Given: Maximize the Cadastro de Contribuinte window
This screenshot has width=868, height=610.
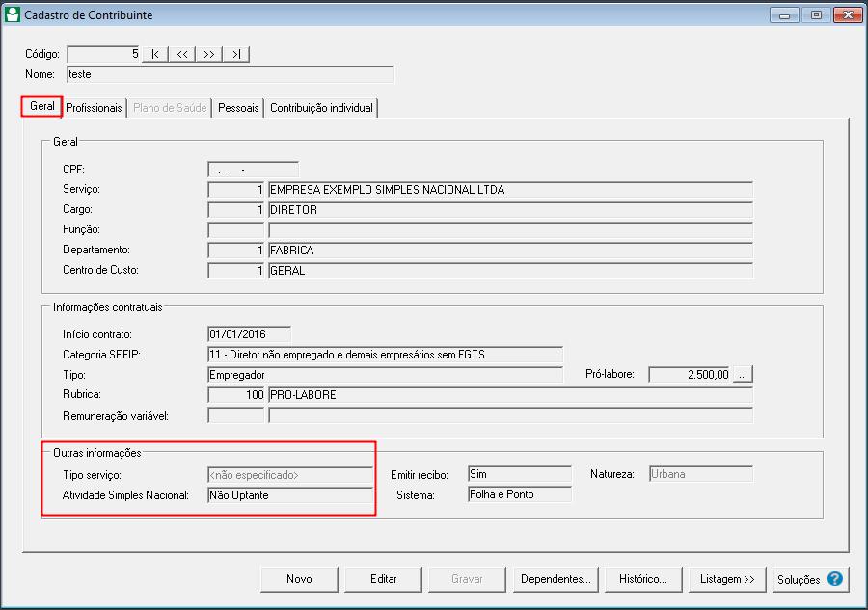Looking at the screenshot, I should [x=815, y=14].
